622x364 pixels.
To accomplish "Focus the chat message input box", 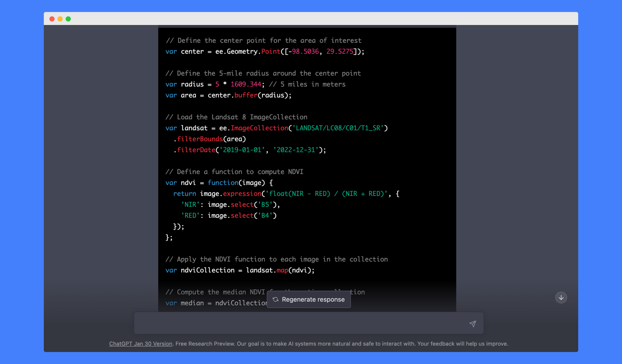I will [299, 323].
